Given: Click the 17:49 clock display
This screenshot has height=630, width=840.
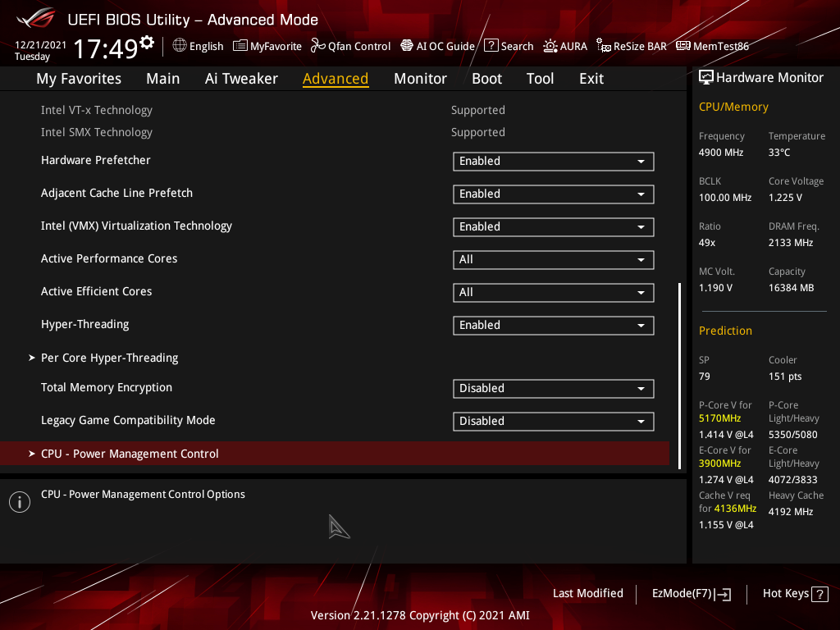Looking at the screenshot, I should coord(106,48).
